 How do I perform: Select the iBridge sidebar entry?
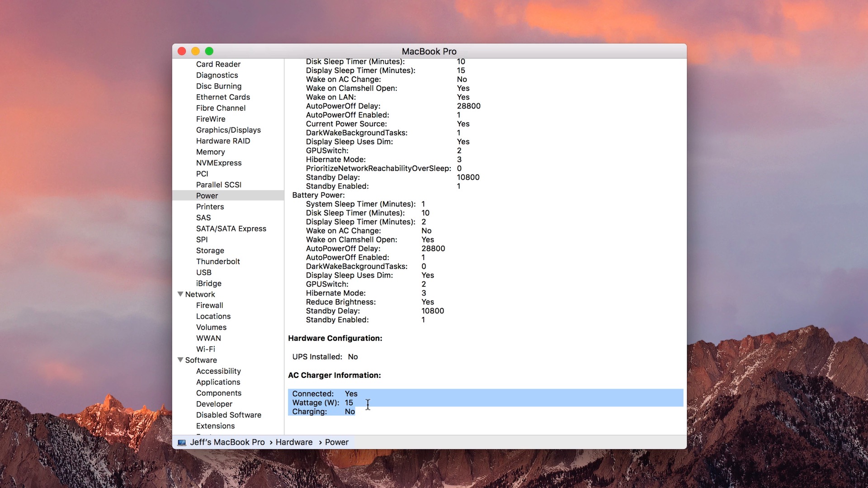208,284
